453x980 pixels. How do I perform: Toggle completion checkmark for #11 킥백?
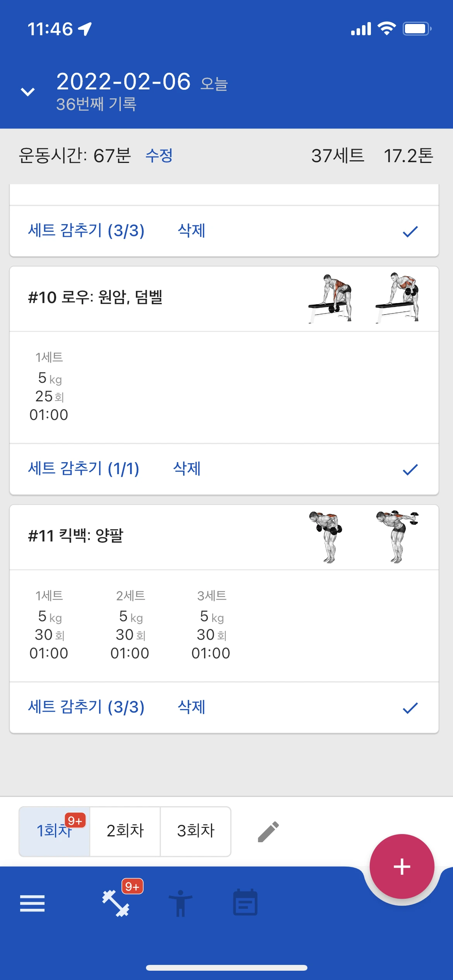[410, 708]
